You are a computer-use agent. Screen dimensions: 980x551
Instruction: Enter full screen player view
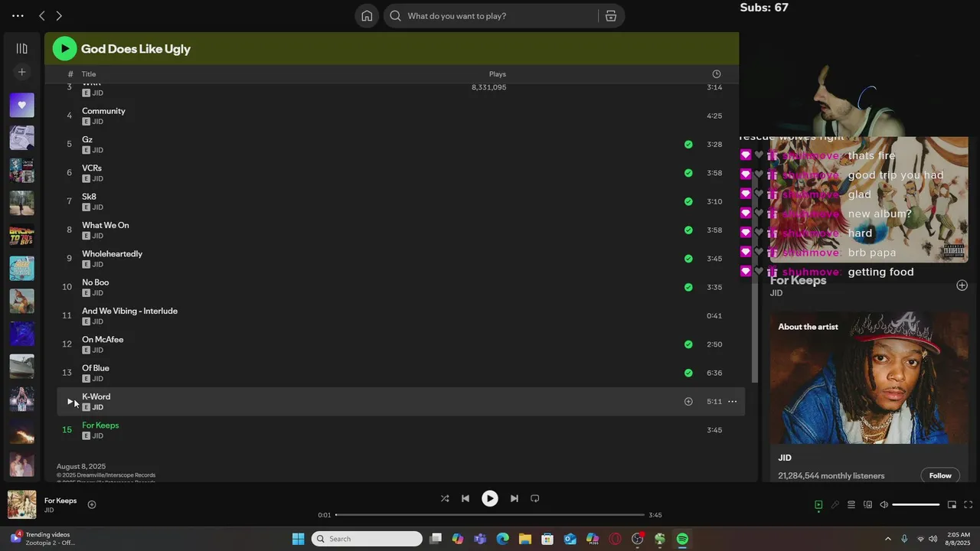click(x=968, y=504)
